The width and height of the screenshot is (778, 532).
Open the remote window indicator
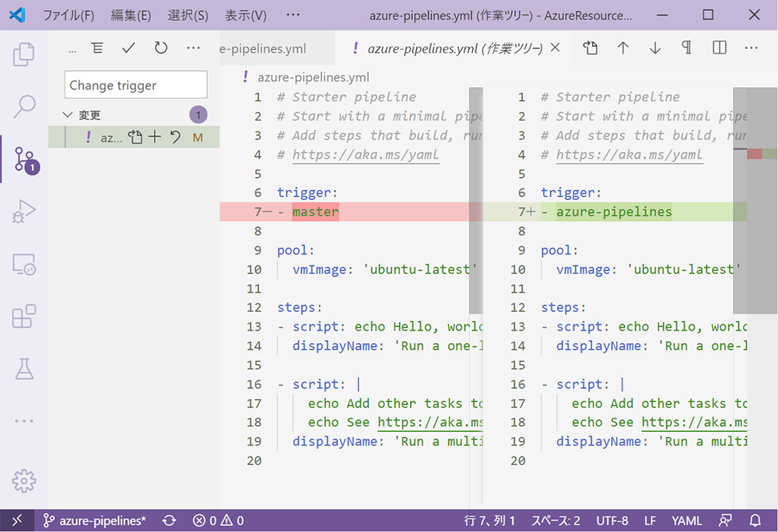[17, 520]
